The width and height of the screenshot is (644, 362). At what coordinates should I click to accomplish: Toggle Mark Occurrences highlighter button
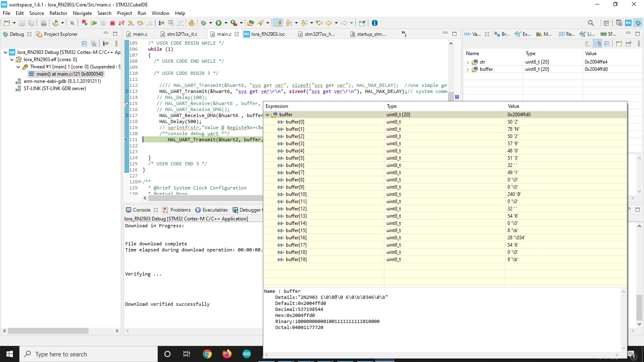278,23
